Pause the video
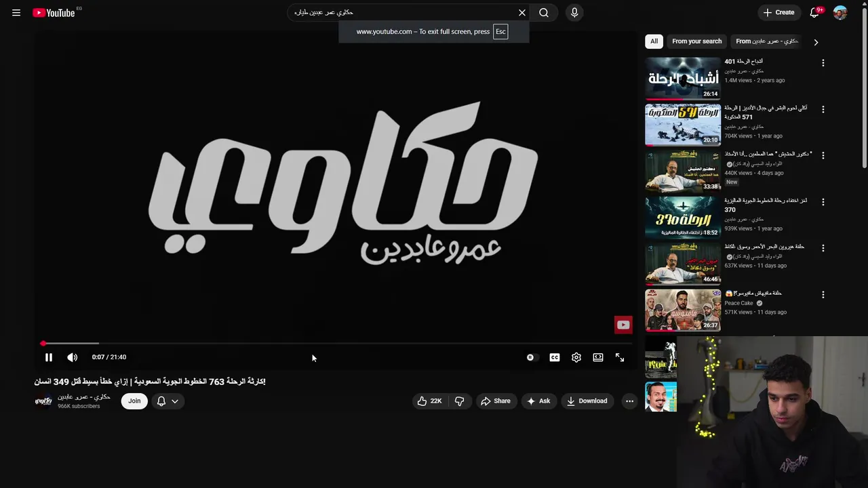 tap(49, 357)
